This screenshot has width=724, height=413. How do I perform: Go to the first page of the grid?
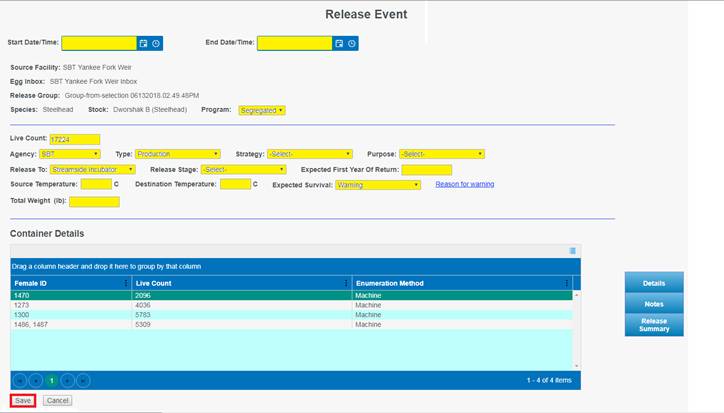[x=18, y=380]
